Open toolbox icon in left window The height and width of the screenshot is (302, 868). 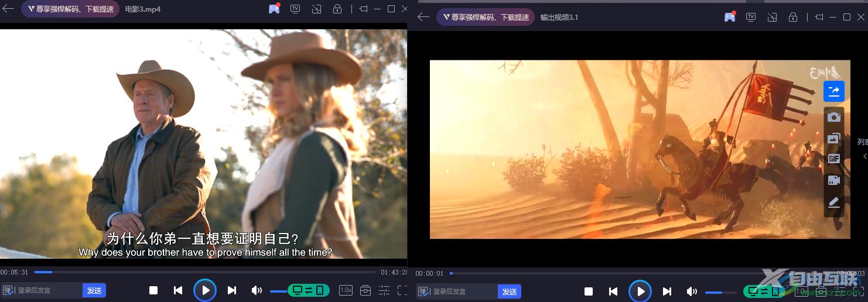click(x=365, y=290)
